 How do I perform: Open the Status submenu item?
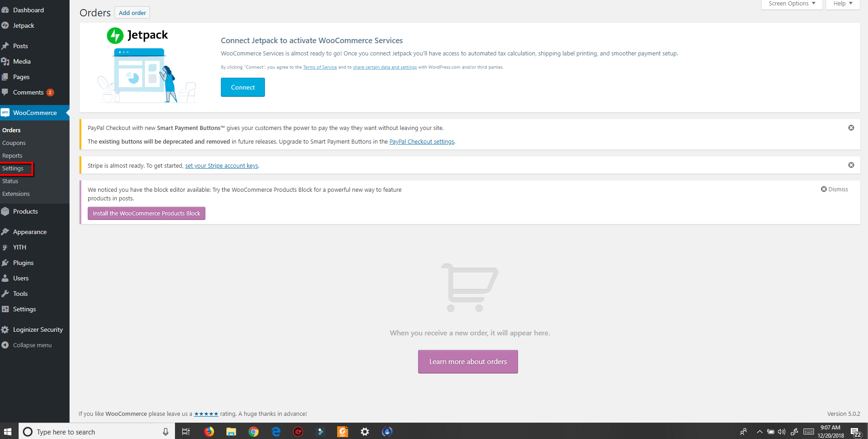(x=10, y=181)
